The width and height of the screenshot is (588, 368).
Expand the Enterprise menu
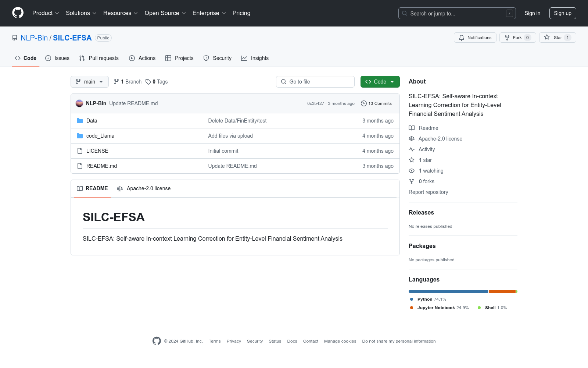209,13
